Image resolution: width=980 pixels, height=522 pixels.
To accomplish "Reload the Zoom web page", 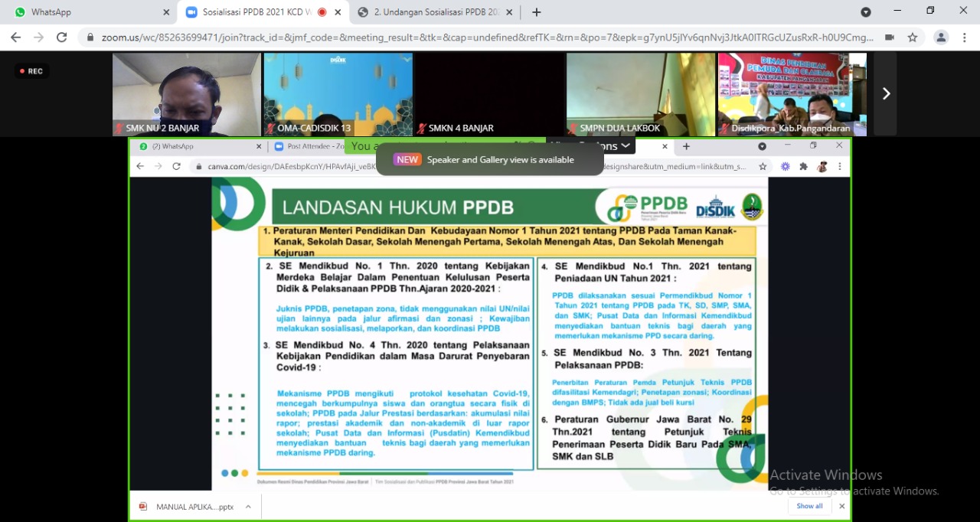I will tap(62, 38).
